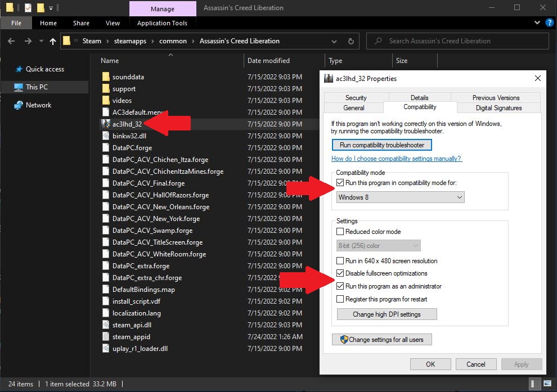Viewport: 557px width, 392px height.
Task: Click the videos folder icon
Action: tap(106, 101)
